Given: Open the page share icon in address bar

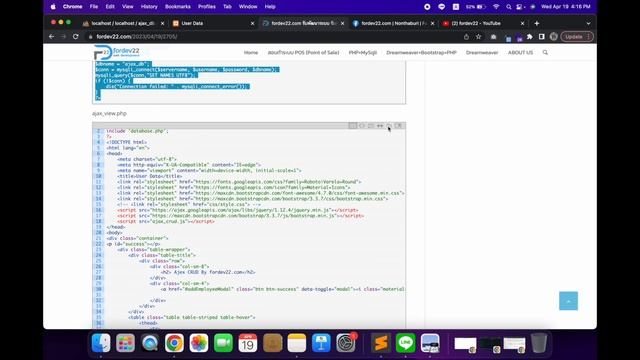Looking at the screenshot, I should click(466, 37).
